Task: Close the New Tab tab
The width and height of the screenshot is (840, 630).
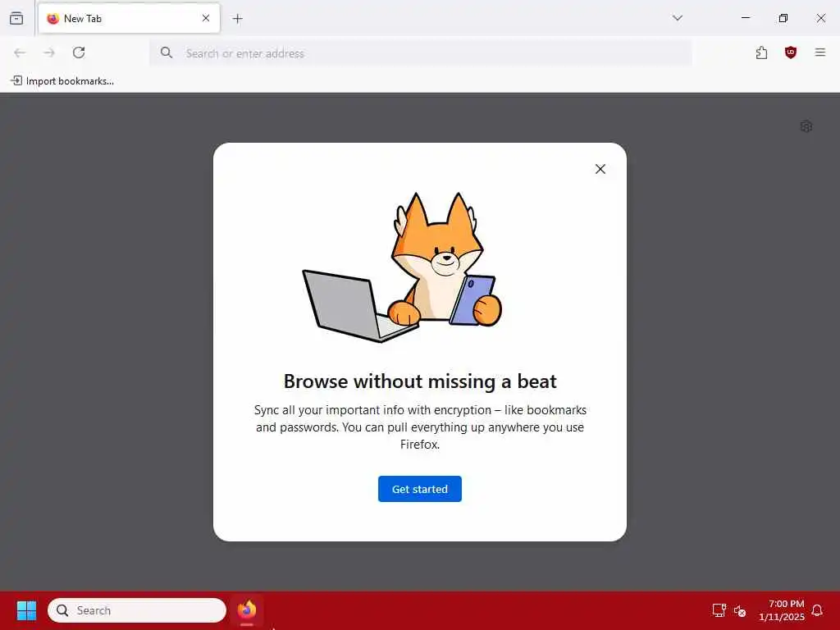Action: coord(206,18)
